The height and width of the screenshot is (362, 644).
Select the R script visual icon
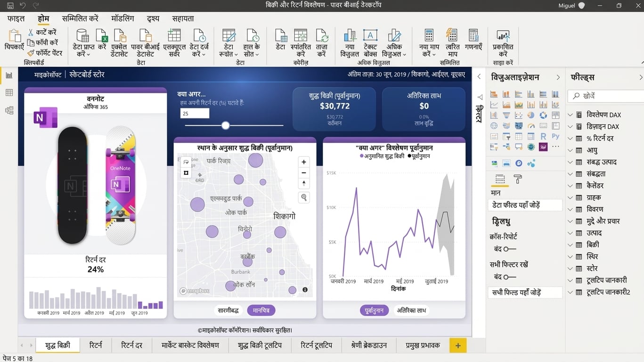[x=543, y=136]
